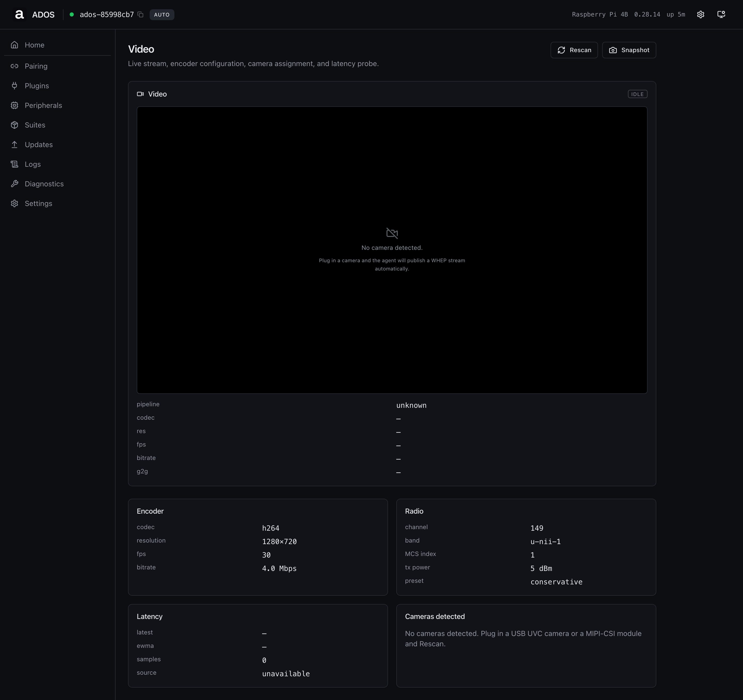
Task: Click the latency source value unavailable
Action: [x=286, y=674]
